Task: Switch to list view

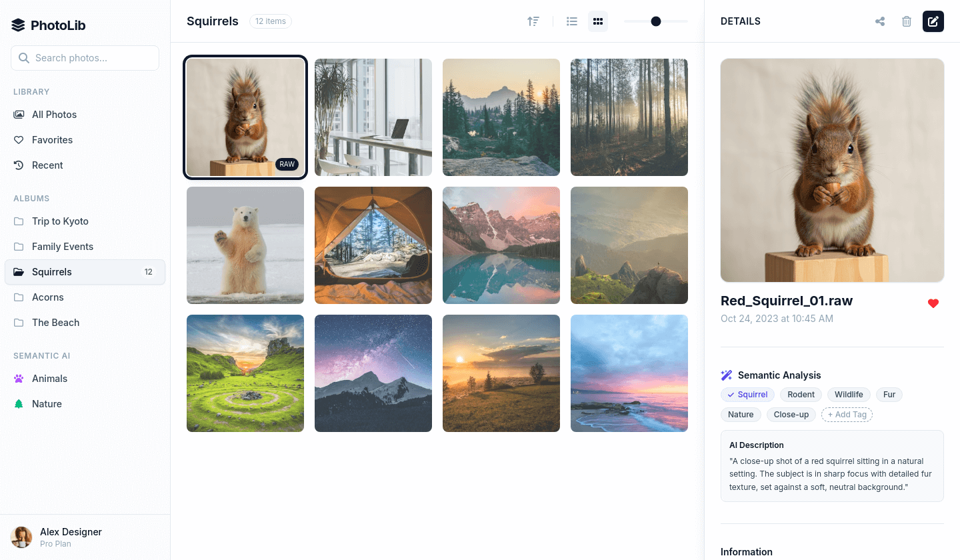Action: click(571, 21)
